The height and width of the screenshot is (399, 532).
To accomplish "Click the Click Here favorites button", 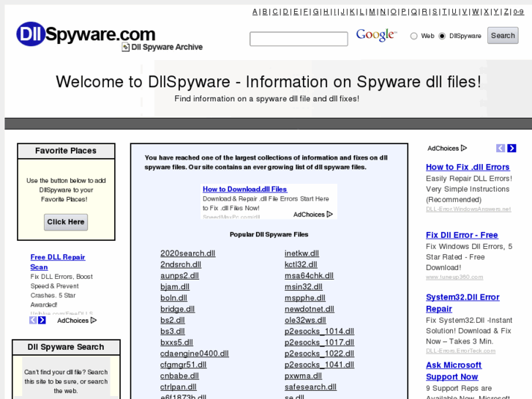I will tap(66, 222).
